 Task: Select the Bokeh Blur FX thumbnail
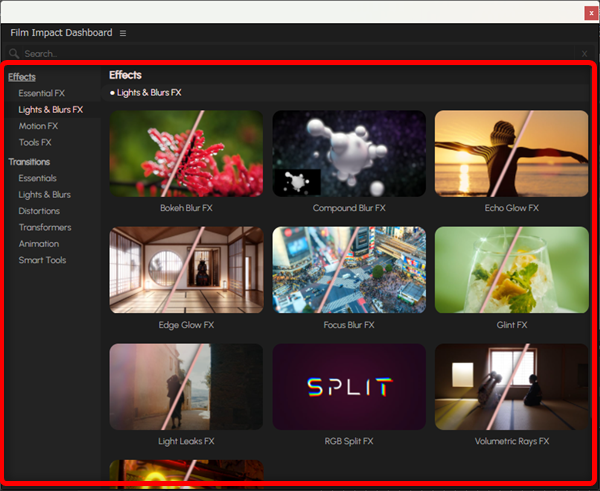pos(186,153)
